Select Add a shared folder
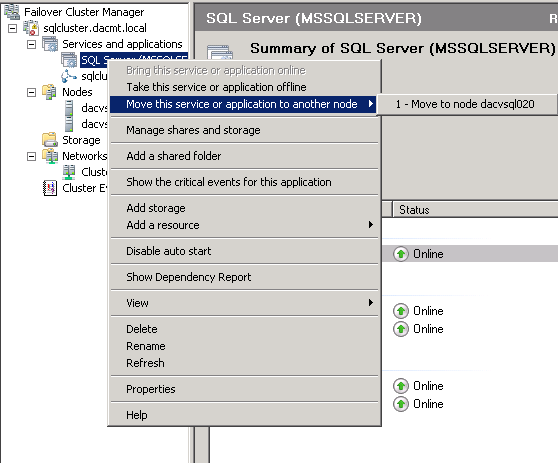Screen dimensions: 558x463 tap(244, 156)
